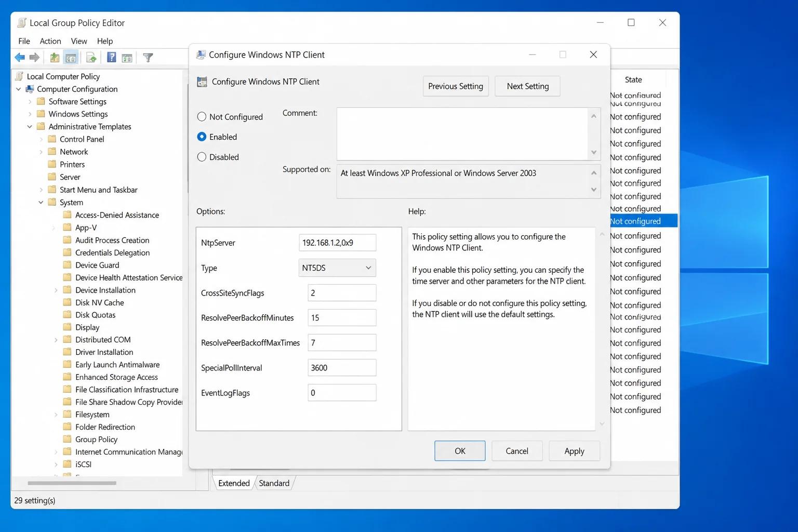798x532 pixels.
Task: Click the Disk Quotas folder icon
Action: 67,315
